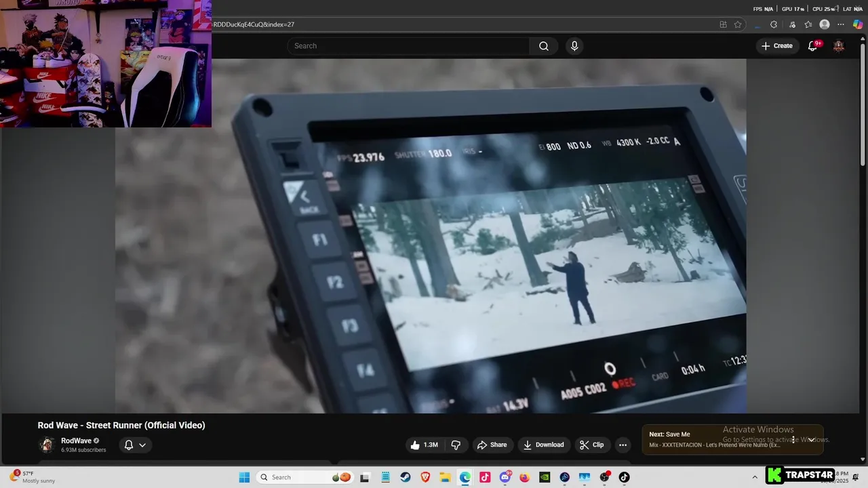The width and height of the screenshot is (868, 488).
Task: Open the browser favorites list icon
Action: 808,24
